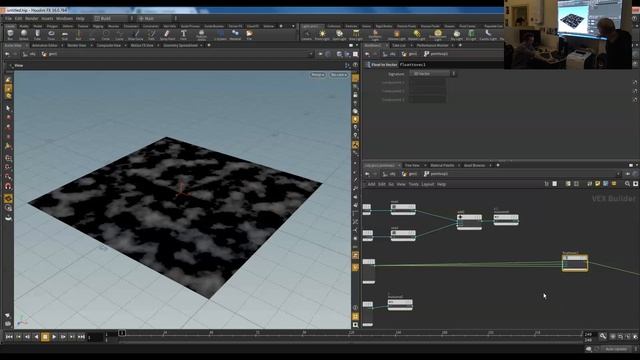Select the Tube shelf tool
The image size is (640, 360).
(38, 35)
